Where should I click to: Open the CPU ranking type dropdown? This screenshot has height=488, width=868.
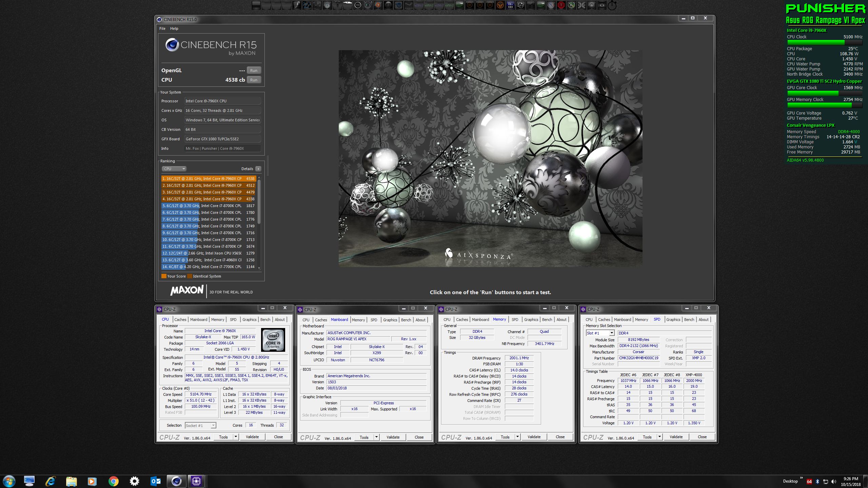pyautogui.click(x=174, y=169)
